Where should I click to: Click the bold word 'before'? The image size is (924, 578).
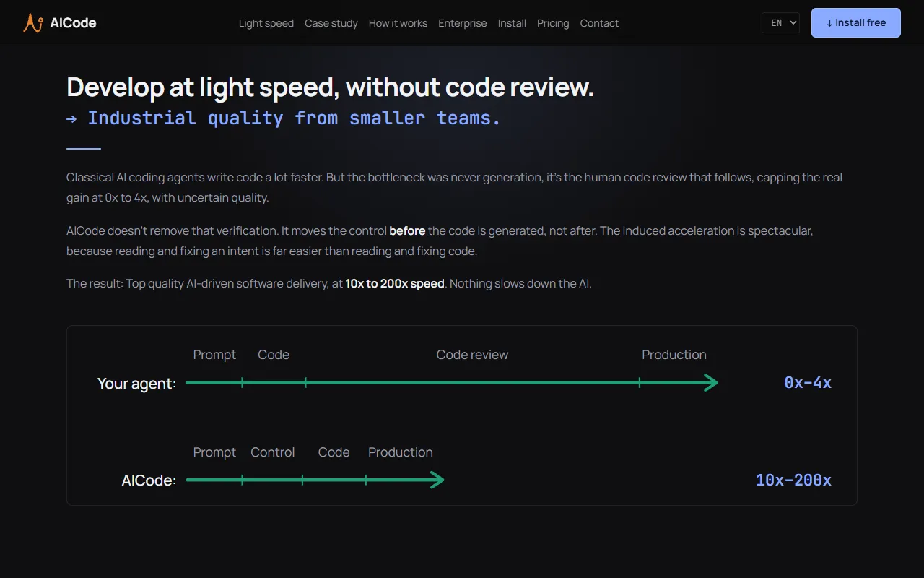(x=407, y=231)
